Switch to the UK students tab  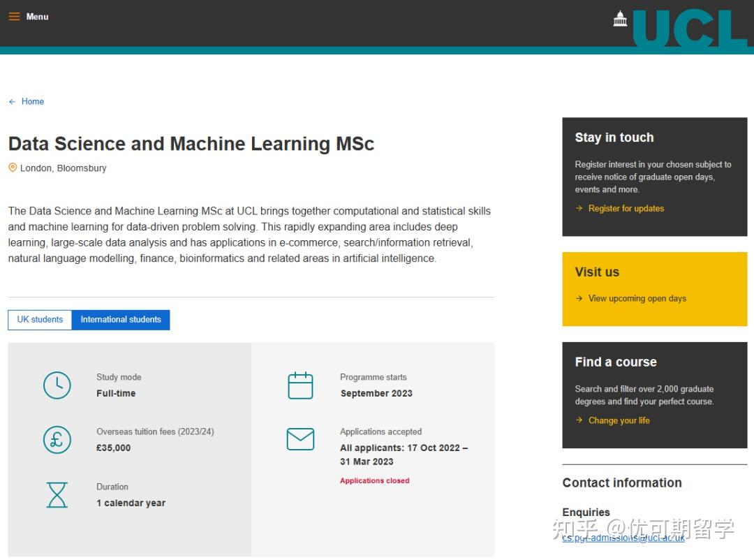click(x=39, y=319)
